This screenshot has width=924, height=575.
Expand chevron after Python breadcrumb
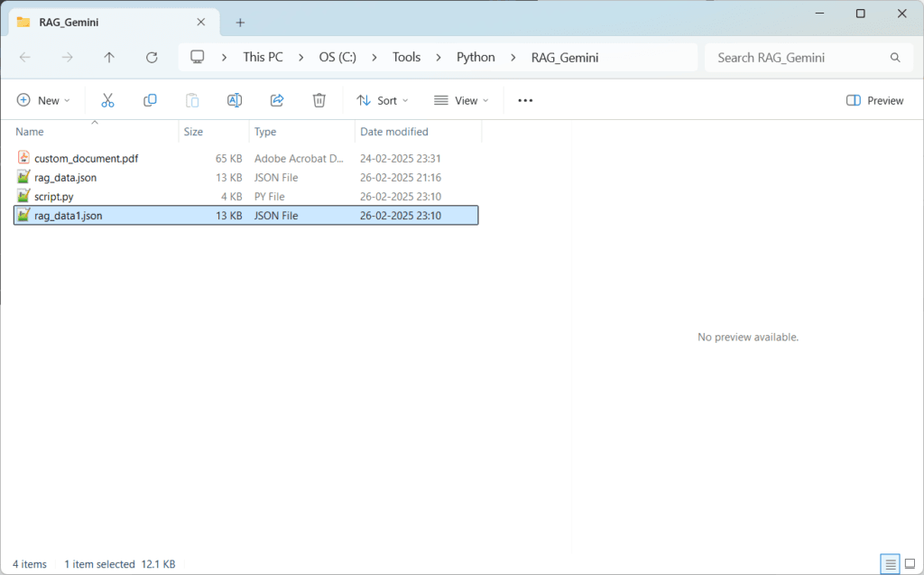(513, 57)
